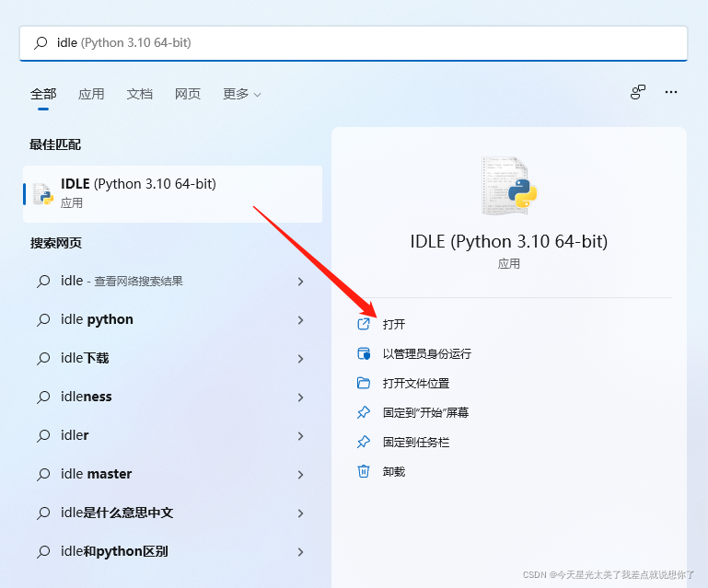Image resolution: width=708 pixels, height=588 pixels.
Task: Click the large IDLE Python icon in the details panel
Action: 509,186
